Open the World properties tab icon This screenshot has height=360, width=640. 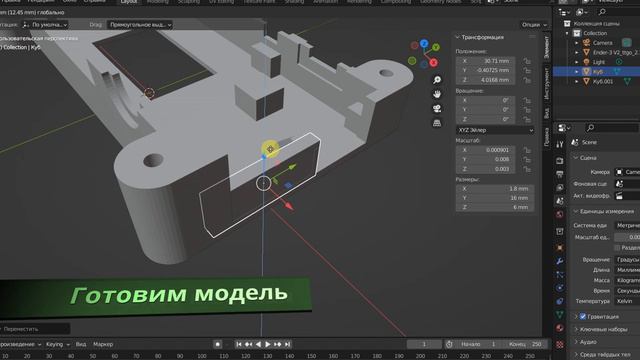point(560,214)
